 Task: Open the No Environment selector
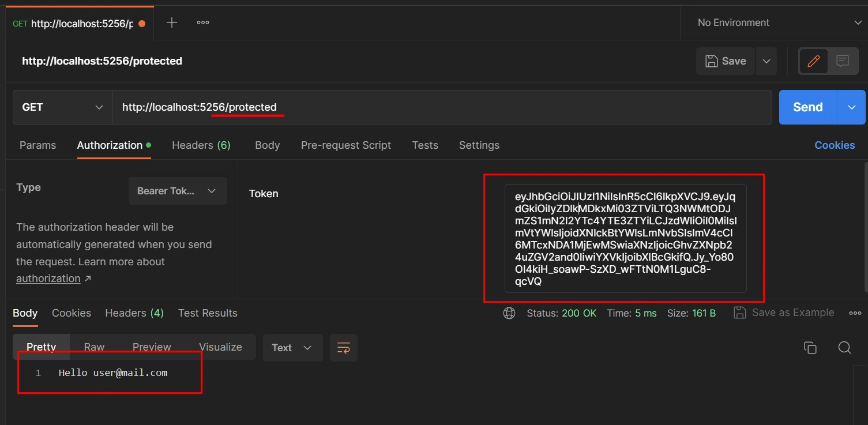pyautogui.click(x=774, y=22)
